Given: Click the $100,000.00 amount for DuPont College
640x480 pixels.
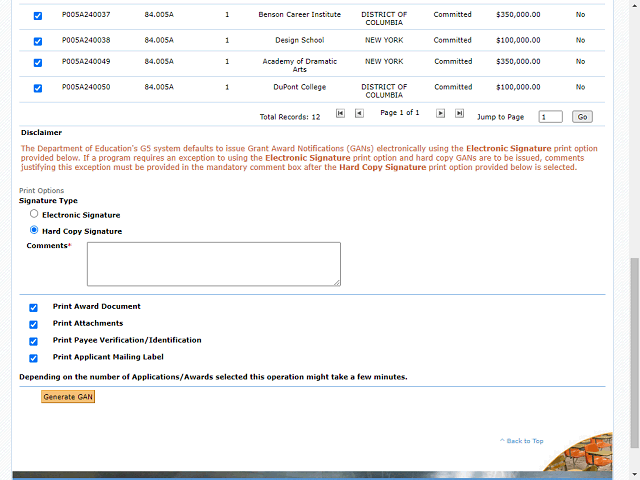Looking at the screenshot, I should pos(518,87).
